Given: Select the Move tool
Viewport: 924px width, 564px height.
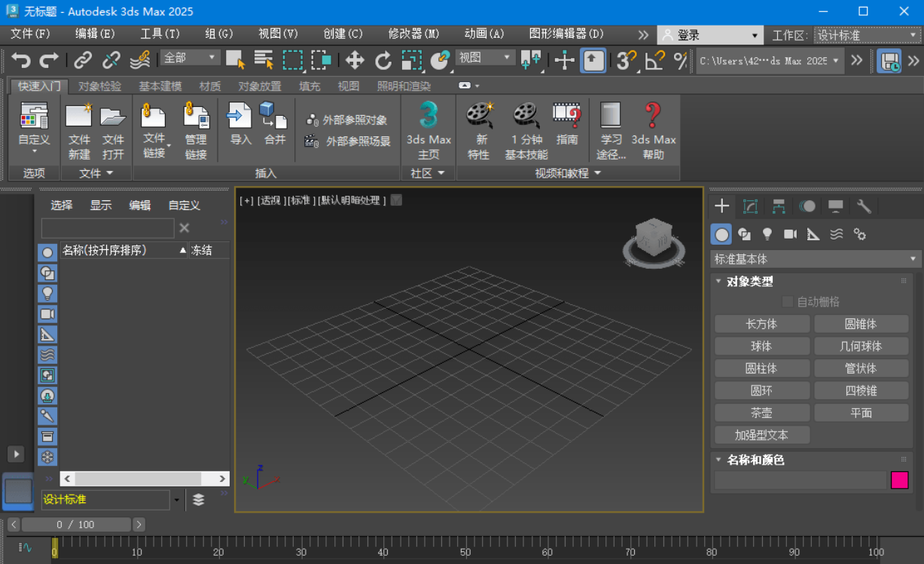Looking at the screenshot, I should tap(355, 60).
